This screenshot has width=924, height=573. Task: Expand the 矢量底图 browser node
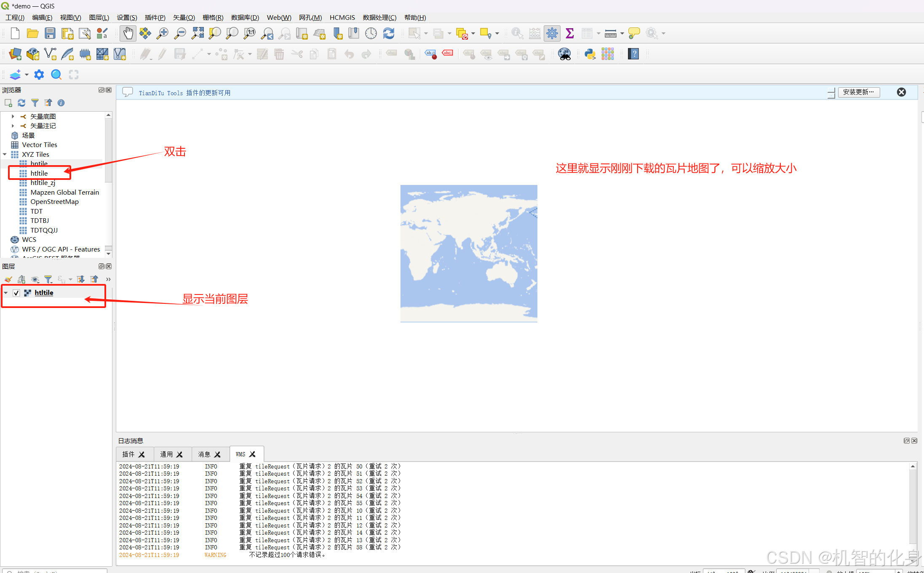(13, 116)
